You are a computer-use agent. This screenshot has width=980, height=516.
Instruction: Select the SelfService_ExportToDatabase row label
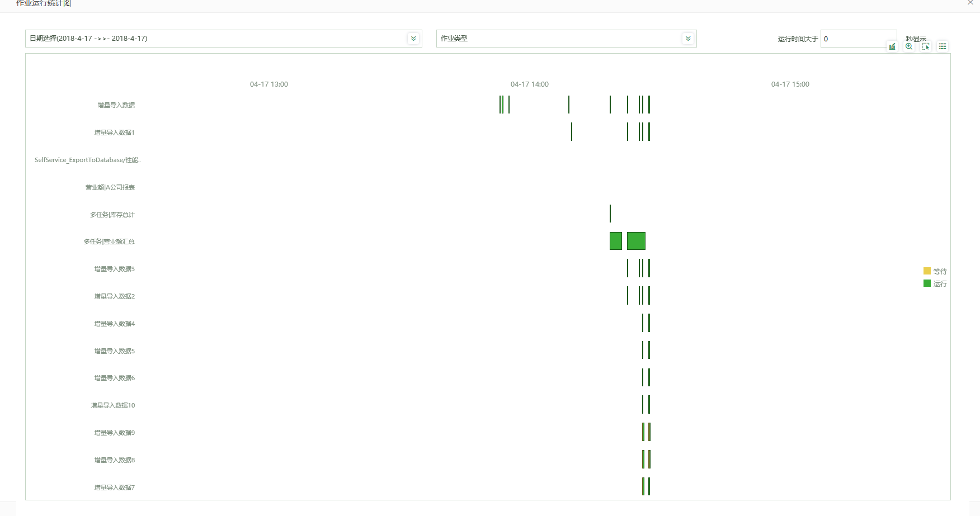(88, 160)
